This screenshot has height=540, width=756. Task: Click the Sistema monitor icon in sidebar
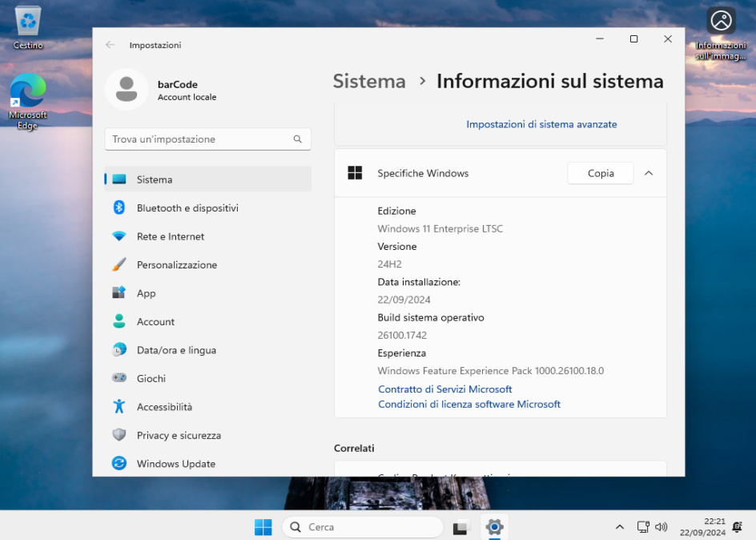coord(119,179)
